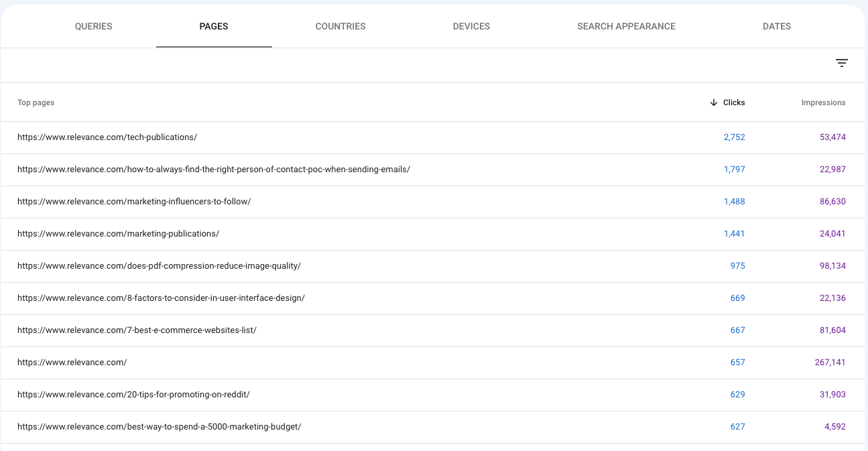Open the does-pdf-compression-reduce-image-quality page link
The image size is (868, 451).
[x=159, y=265]
